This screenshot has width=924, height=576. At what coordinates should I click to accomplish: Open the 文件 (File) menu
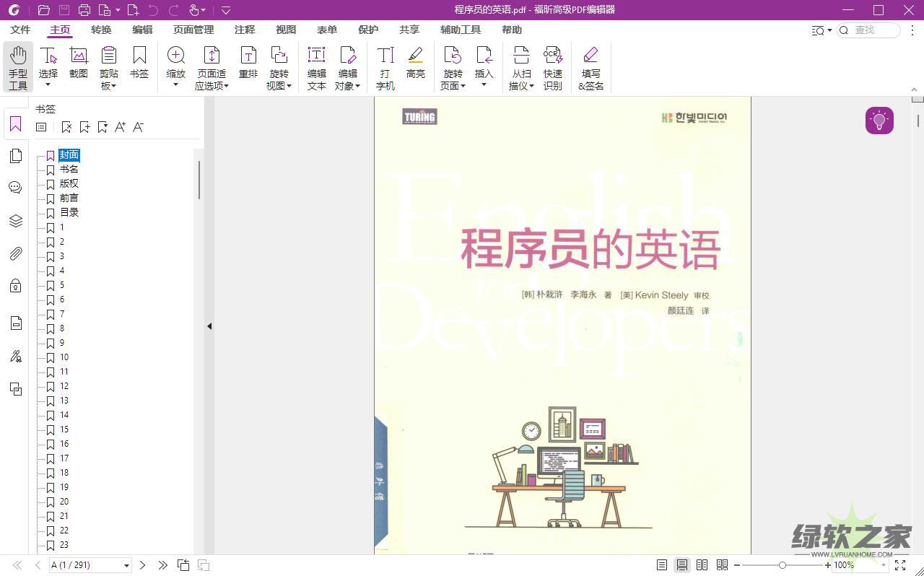(20, 30)
